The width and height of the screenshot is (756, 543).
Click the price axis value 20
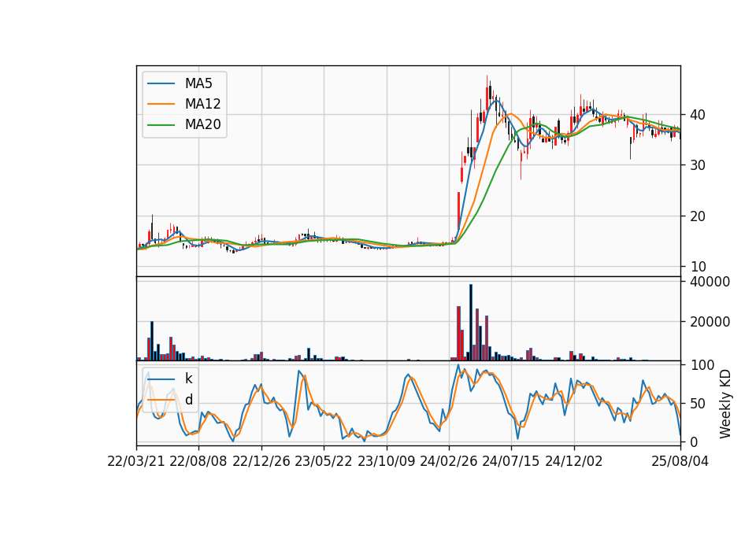pyautogui.click(x=697, y=216)
